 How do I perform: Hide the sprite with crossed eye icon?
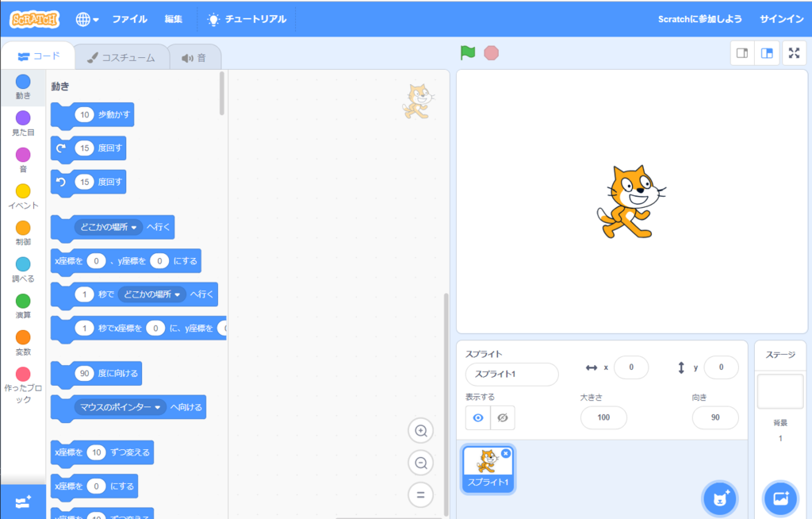(x=502, y=418)
